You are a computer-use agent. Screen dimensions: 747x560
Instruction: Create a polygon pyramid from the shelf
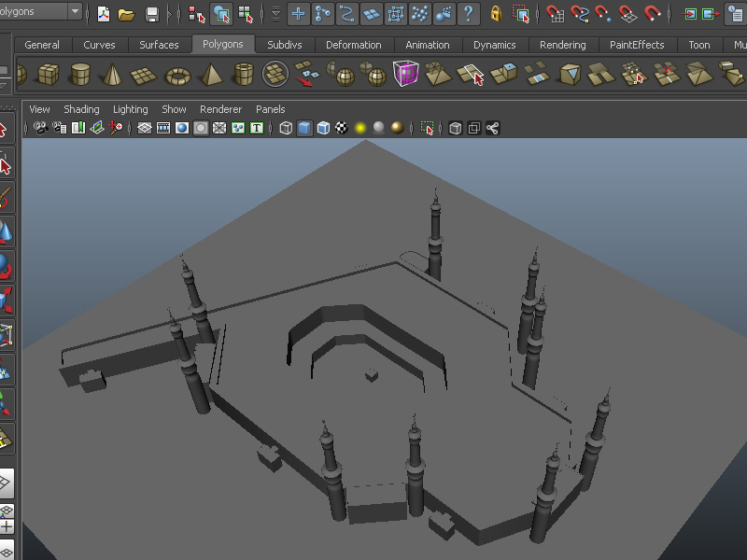coord(212,75)
